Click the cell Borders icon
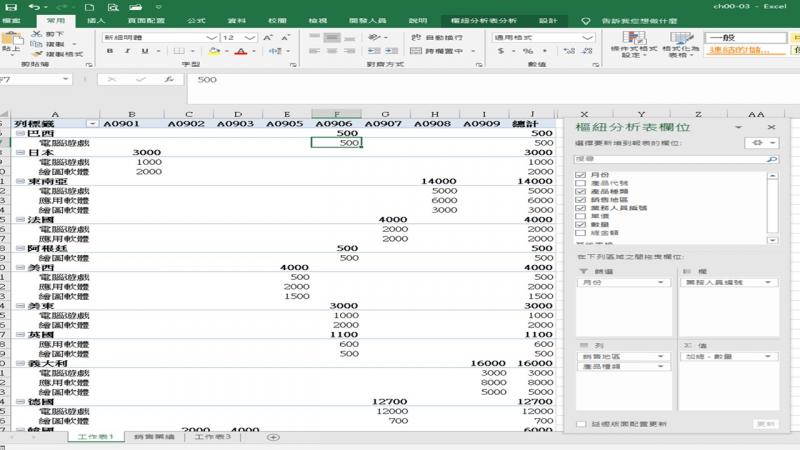The image size is (800, 450). (x=179, y=51)
